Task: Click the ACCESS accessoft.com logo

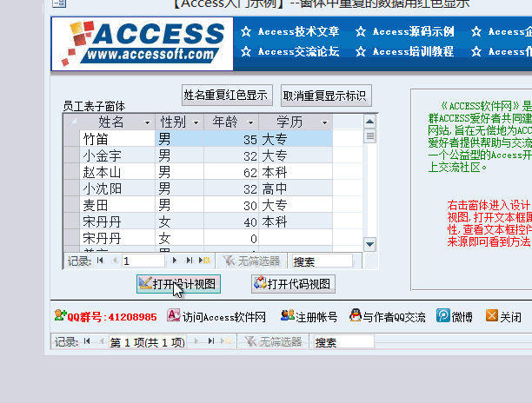Action: tap(143, 43)
